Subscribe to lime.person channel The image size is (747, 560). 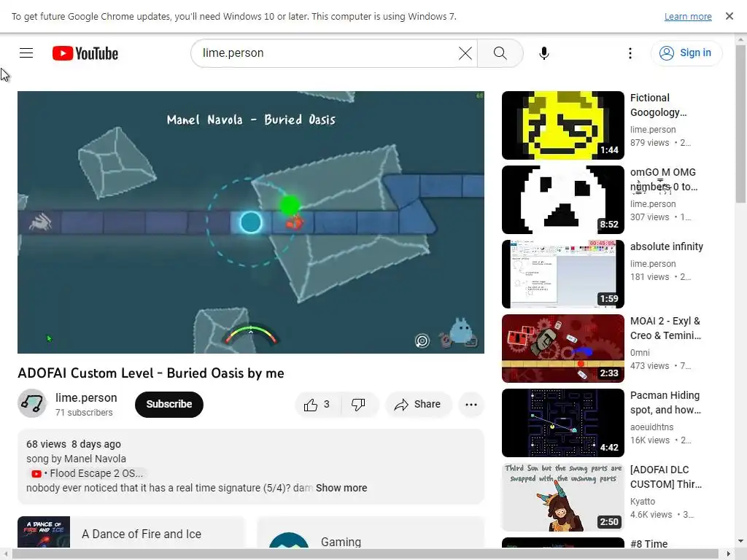(x=169, y=404)
